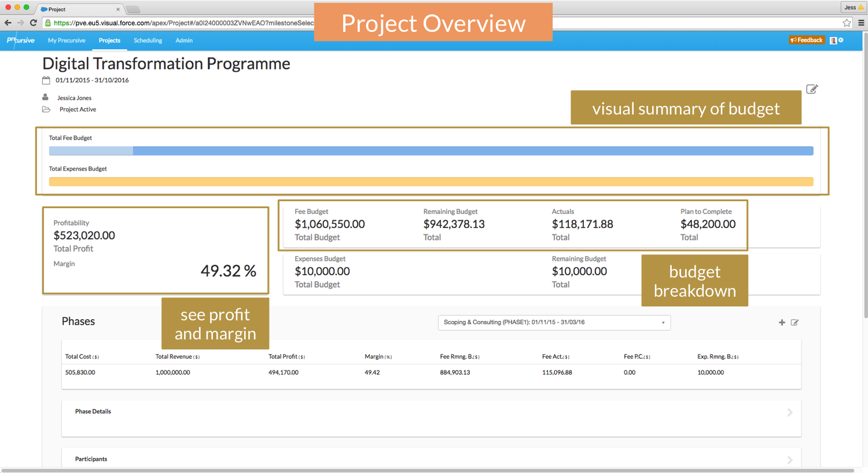The height and width of the screenshot is (473, 868).
Task: Click the Precursive logo
Action: pyautogui.click(x=21, y=40)
